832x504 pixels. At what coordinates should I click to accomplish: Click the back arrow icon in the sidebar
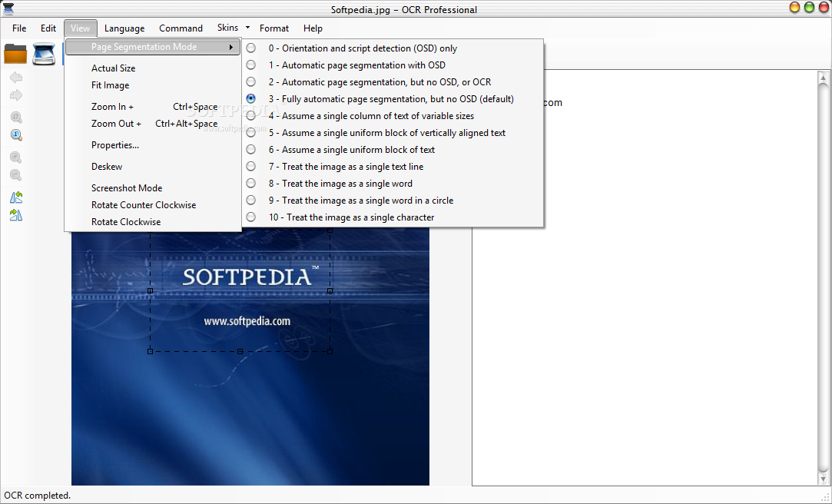(x=16, y=78)
